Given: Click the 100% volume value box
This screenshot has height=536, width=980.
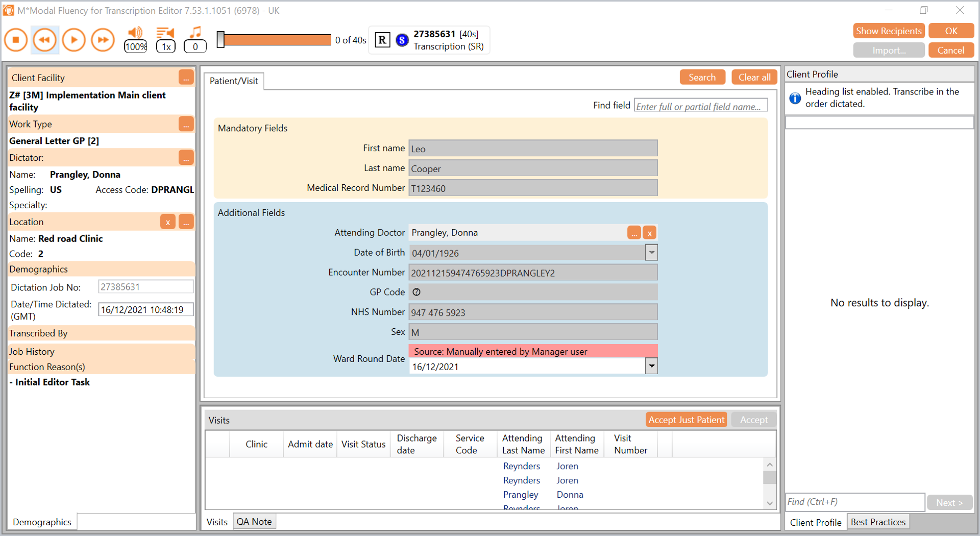Looking at the screenshot, I should [136, 46].
